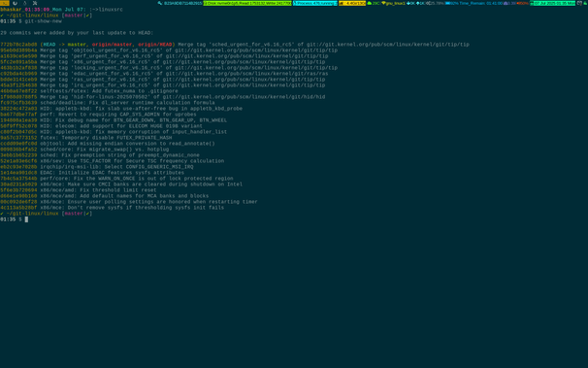Click the last green tray icon

pos(585,3)
